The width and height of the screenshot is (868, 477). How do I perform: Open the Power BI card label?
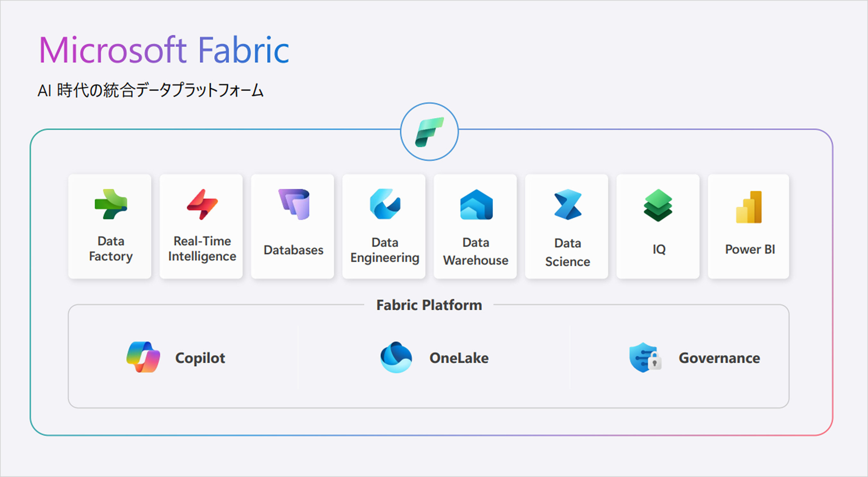[x=750, y=249]
